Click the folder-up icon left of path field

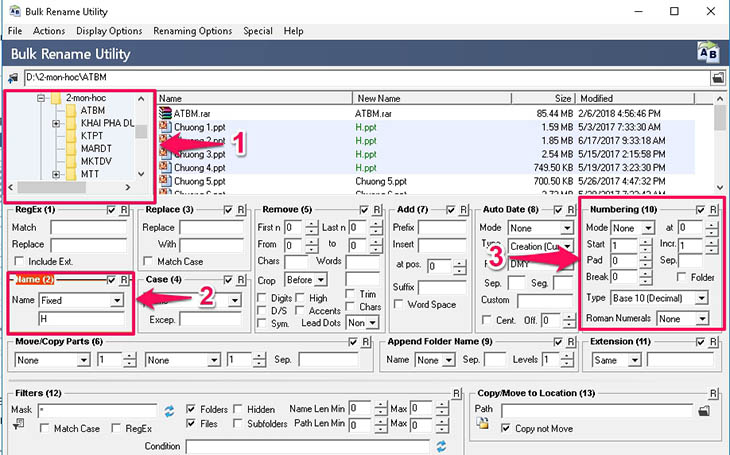click(x=13, y=78)
